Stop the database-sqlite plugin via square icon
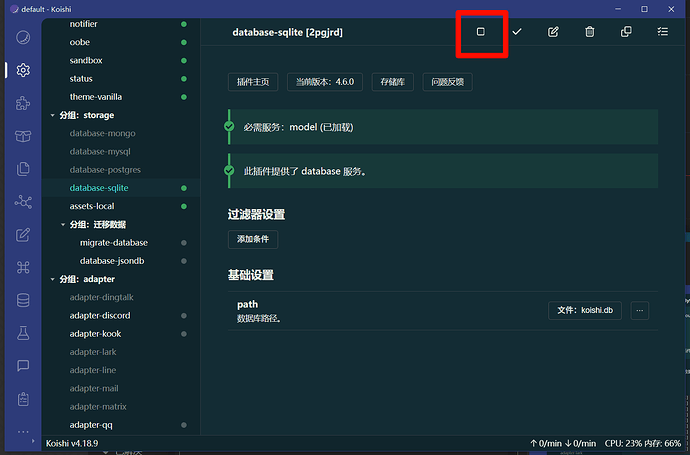Image resolution: width=690 pixels, height=455 pixels. point(480,32)
